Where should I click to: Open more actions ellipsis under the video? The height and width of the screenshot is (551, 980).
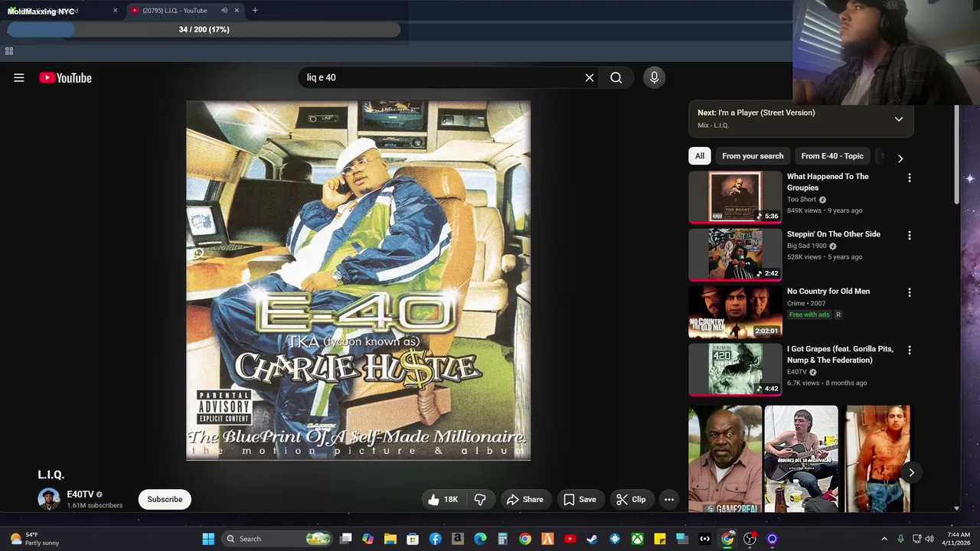pyautogui.click(x=669, y=499)
